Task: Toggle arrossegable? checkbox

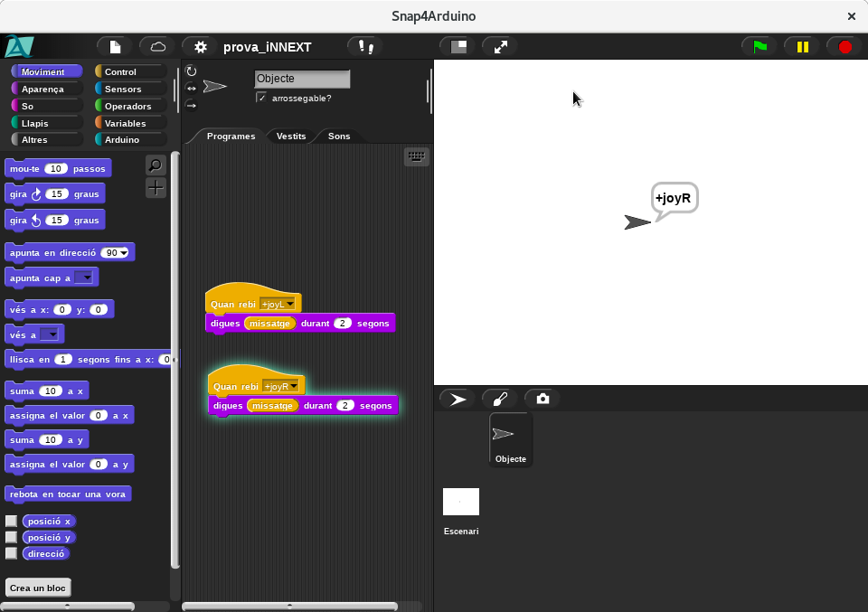Action: [261, 98]
